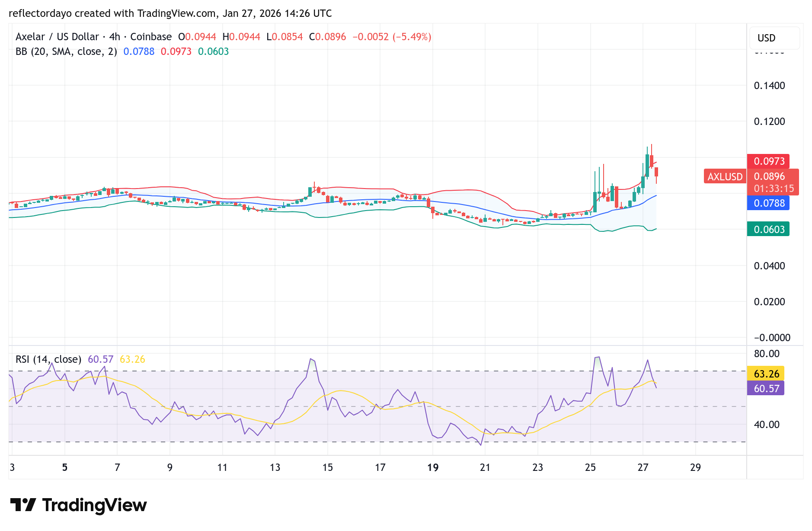Click the BB basis value 0.0788 in legend

coord(139,51)
